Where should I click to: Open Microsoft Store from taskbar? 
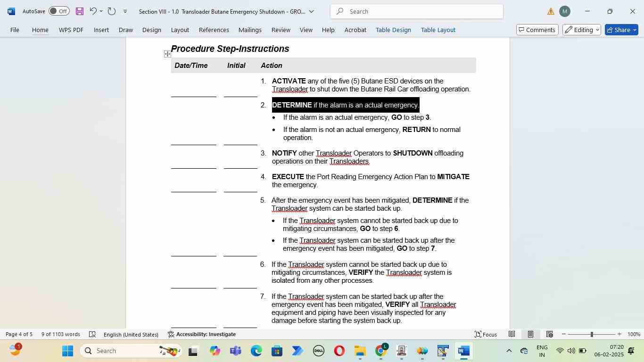277,351
